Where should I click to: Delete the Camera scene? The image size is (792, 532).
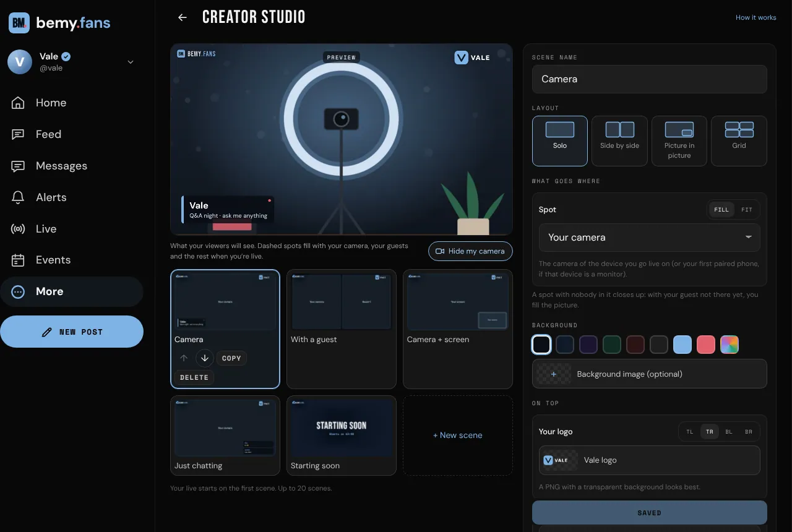tap(194, 377)
